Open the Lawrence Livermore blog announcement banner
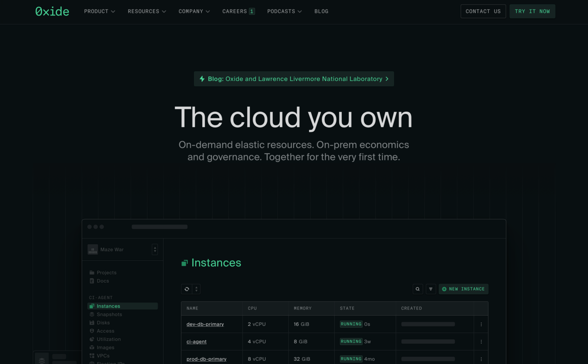The height and width of the screenshot is (364, 588). 294,79
